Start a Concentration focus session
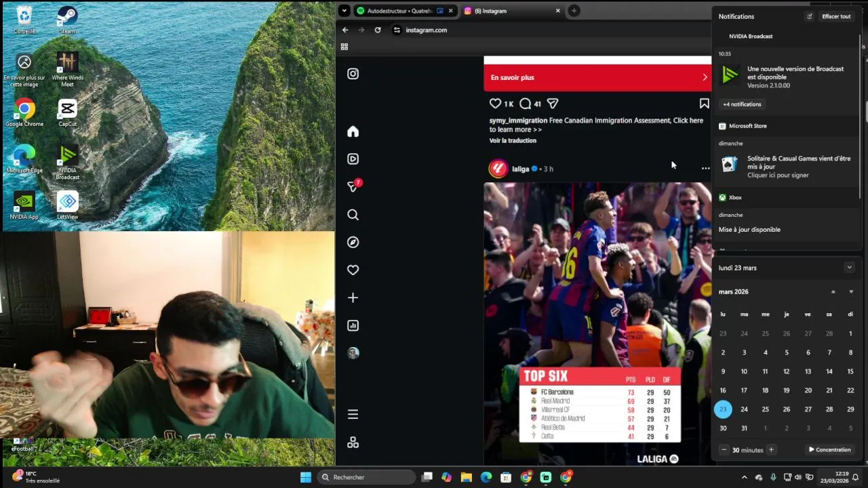This screenshot has height=488, width=868. point(829,449)
